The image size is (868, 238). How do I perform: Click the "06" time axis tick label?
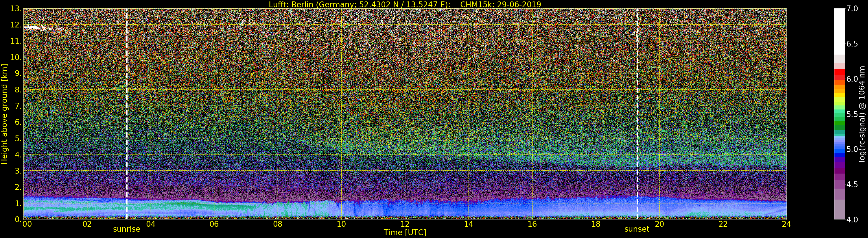coord(214,224)
